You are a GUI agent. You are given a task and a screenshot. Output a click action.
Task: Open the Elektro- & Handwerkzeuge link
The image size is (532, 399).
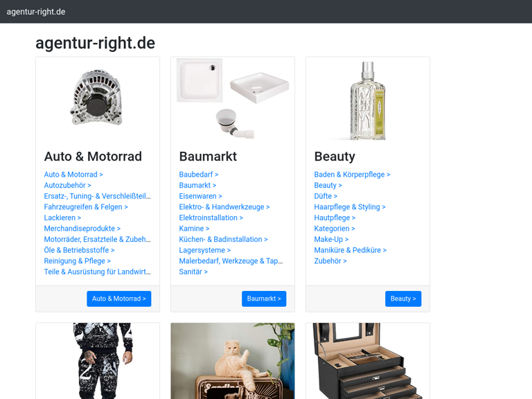[x=224, y=207]
